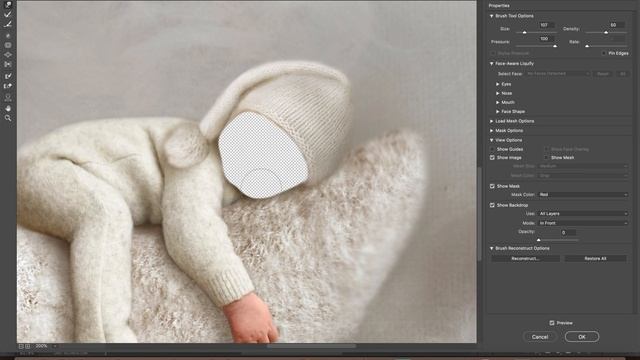Toggle the Preview checkbox
The image size is (640, 360).
[x=552, y=323]
